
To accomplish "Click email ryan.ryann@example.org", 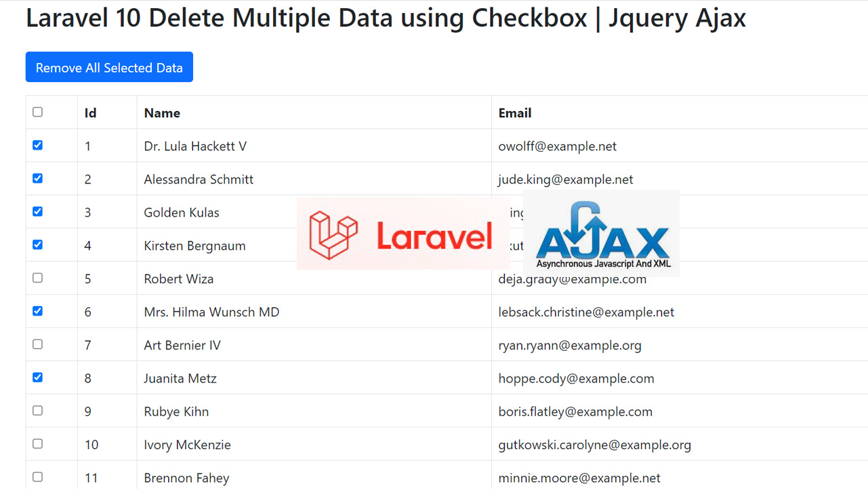I will (x=570, y=345).
